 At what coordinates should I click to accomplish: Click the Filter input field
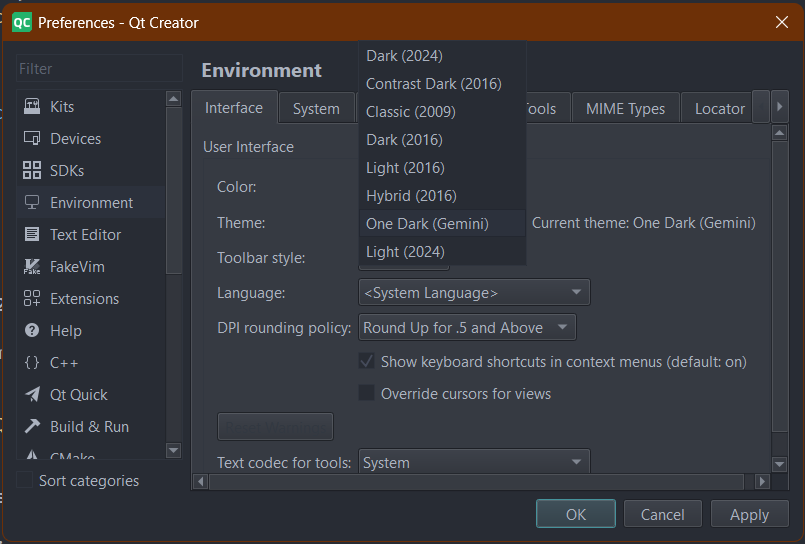100,68
